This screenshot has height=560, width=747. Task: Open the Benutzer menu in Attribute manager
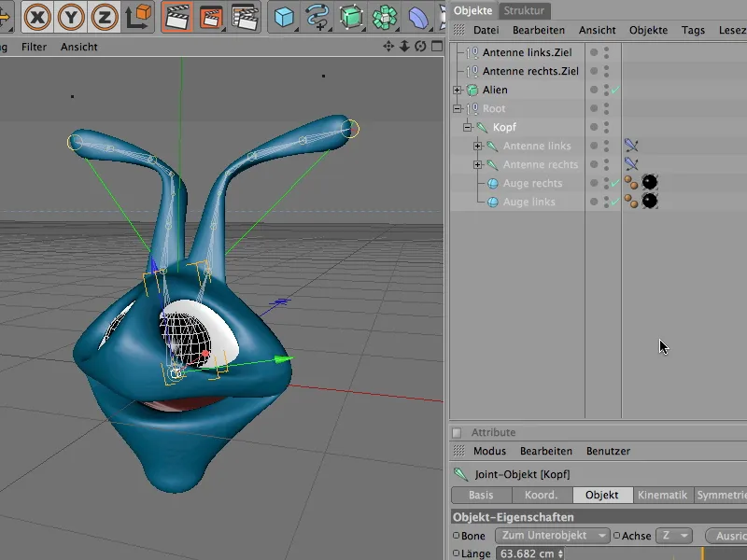pos(608,451)
